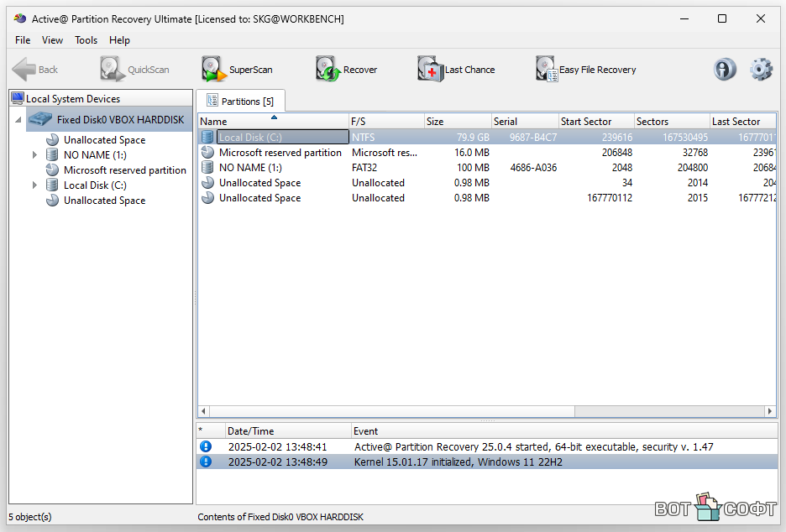Click NO NAME (1:) volume icon in tree
This screenshot has height=532, width=786.
point(52,154)
